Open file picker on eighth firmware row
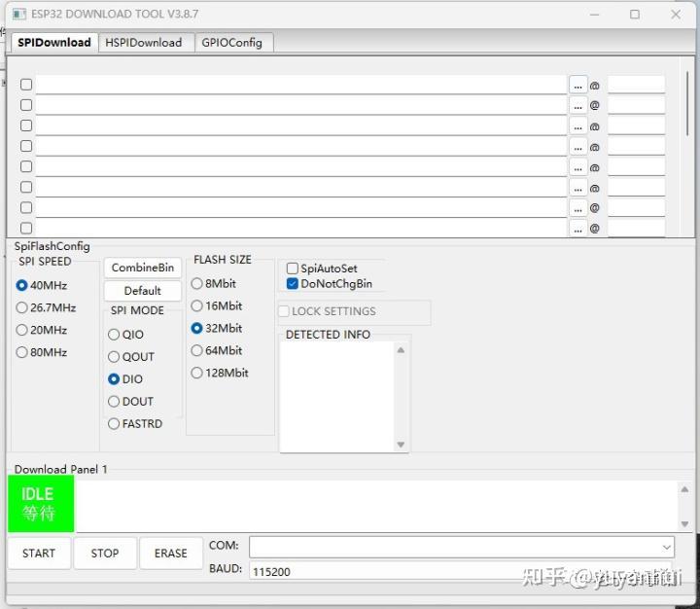The image size is (700, 609). [x=577, y=228]
